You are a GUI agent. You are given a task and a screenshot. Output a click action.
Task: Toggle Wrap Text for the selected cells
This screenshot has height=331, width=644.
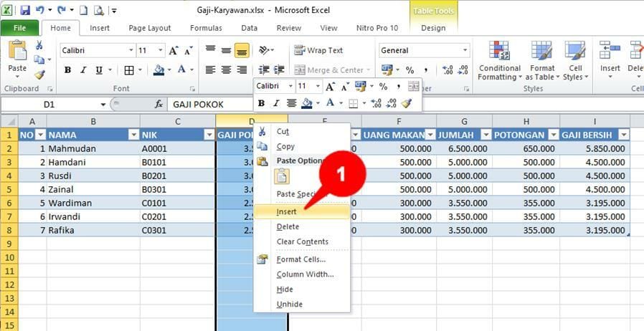(x=318, y=51)
